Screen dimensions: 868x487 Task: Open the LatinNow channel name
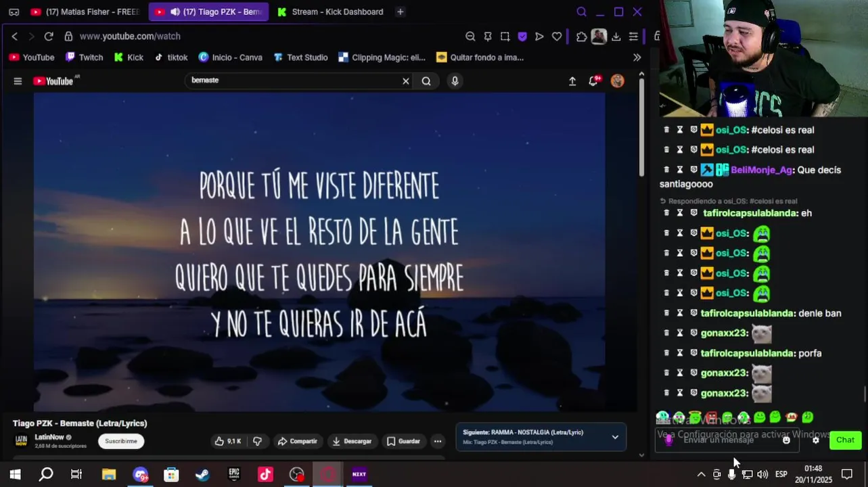49,437
